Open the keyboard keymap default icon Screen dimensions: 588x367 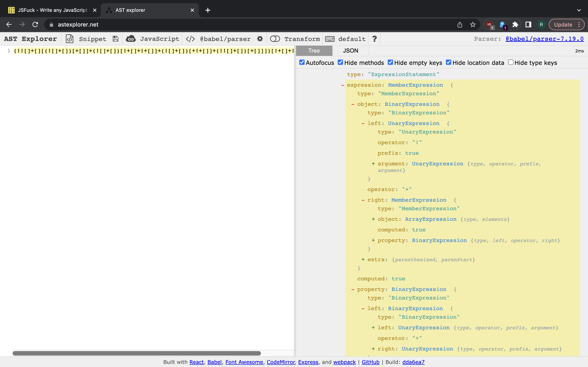[x=330, y=39]
